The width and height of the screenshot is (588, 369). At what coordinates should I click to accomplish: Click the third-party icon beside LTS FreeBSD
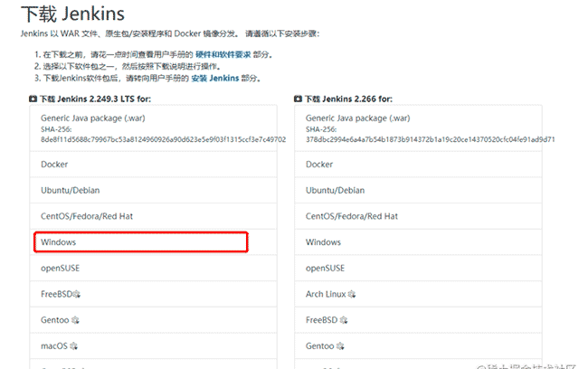[77, 294]
